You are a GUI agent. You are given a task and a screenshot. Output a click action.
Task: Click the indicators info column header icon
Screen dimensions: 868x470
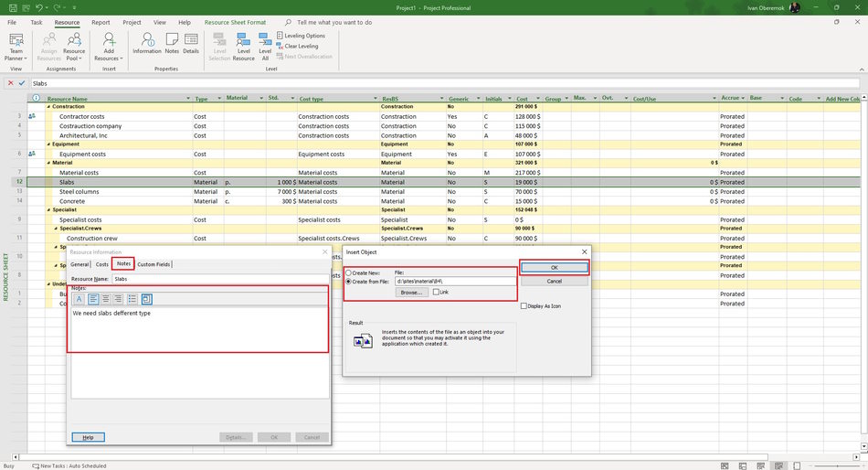click(x=36, y=98)
